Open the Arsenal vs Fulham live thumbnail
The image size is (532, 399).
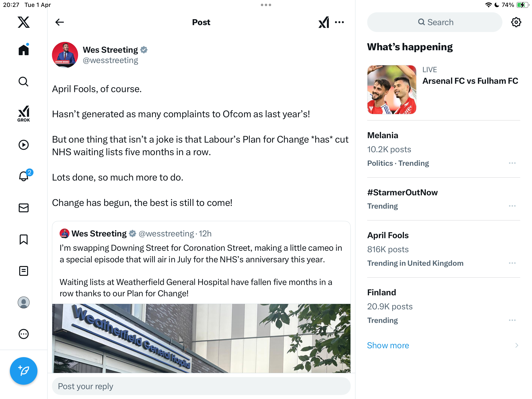[392, 90]
